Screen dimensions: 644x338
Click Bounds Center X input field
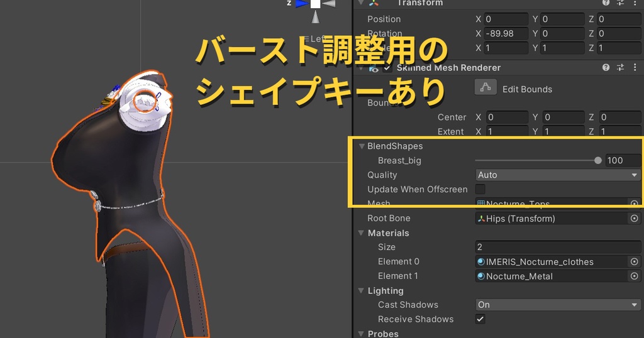(x=508, y=117)
